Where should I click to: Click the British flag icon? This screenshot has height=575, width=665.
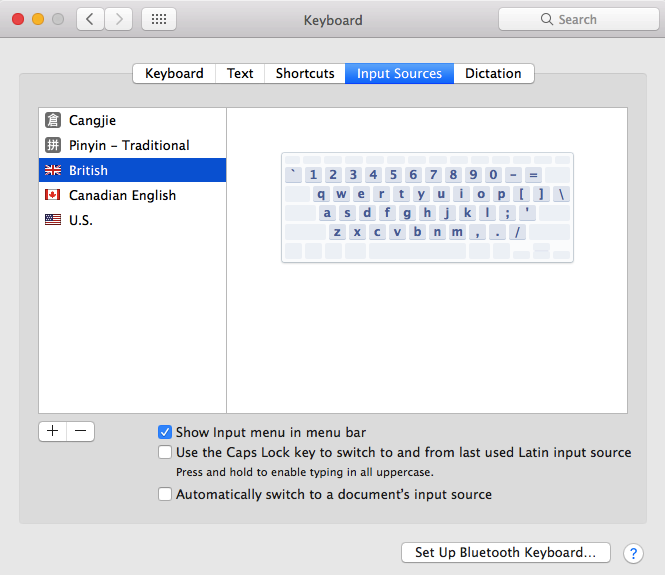[53, 170]
